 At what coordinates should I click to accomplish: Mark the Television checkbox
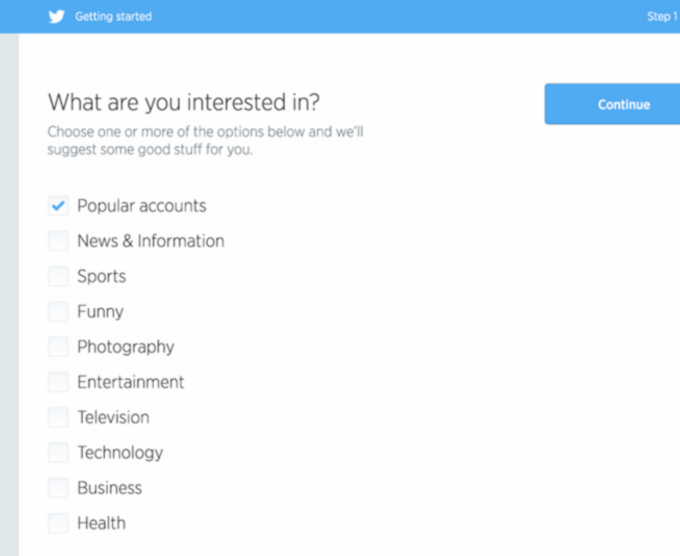(58, 417)
